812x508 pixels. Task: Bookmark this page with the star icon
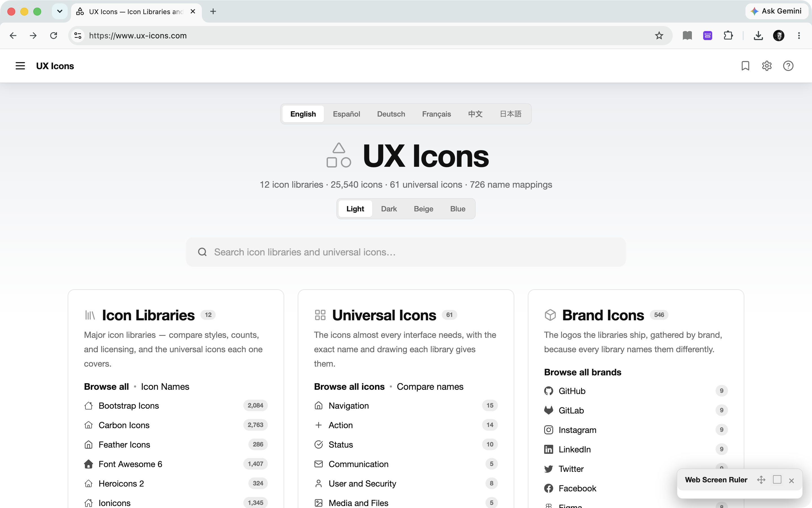659,36
